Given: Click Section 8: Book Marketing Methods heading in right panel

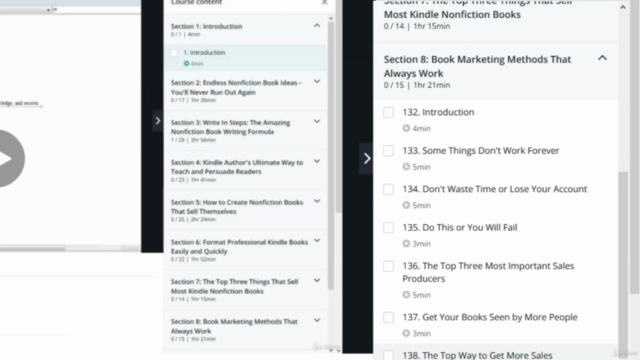Looking at the screenshot, I should [477, 66].
